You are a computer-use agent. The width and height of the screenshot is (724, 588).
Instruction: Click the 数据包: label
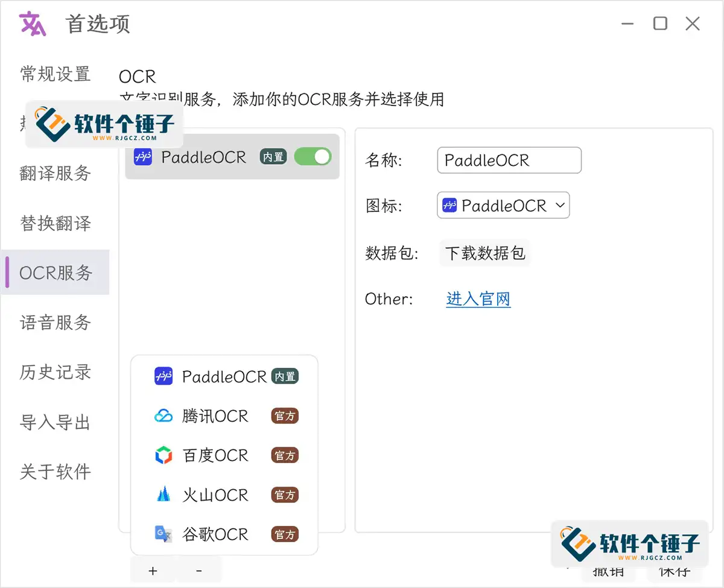click(x=392, y=253)
